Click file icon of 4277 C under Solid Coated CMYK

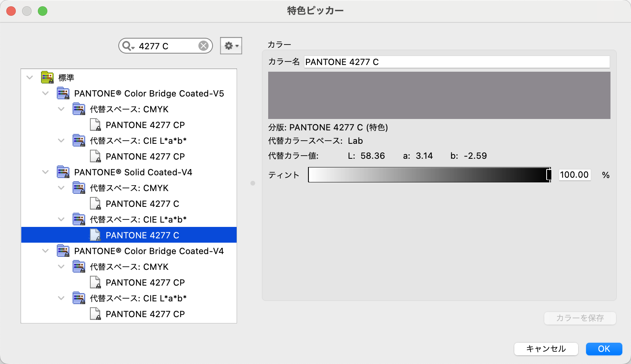(x=95, y=203)
